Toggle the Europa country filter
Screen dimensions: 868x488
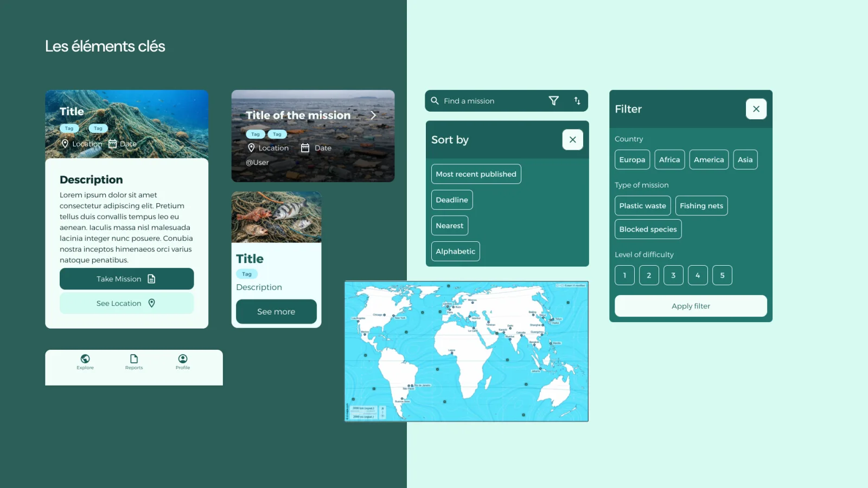[x=632, y=160]
